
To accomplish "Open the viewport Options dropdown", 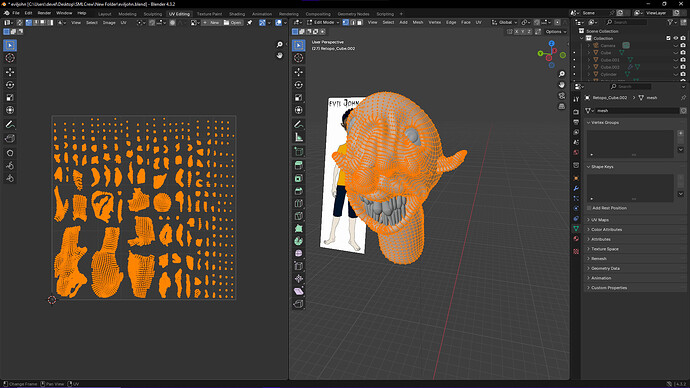I will [x=556, y=32].
